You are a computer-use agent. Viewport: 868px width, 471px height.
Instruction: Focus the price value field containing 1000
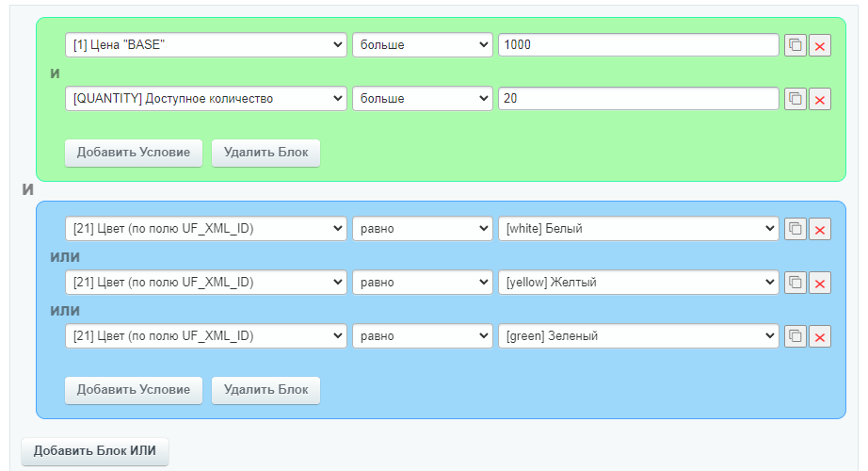click(x=637, y=45)
